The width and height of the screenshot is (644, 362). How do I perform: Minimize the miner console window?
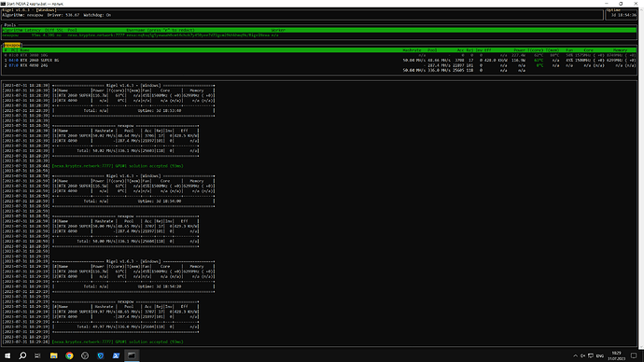(607, 4)
